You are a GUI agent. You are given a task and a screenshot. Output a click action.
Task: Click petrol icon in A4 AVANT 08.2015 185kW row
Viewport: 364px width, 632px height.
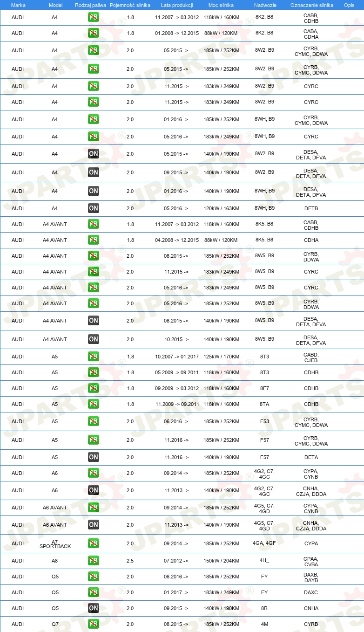coord(94,256)
